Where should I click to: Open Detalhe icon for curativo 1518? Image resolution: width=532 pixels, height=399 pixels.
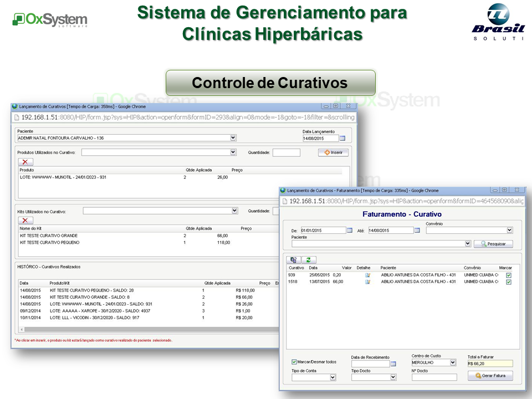367,282
